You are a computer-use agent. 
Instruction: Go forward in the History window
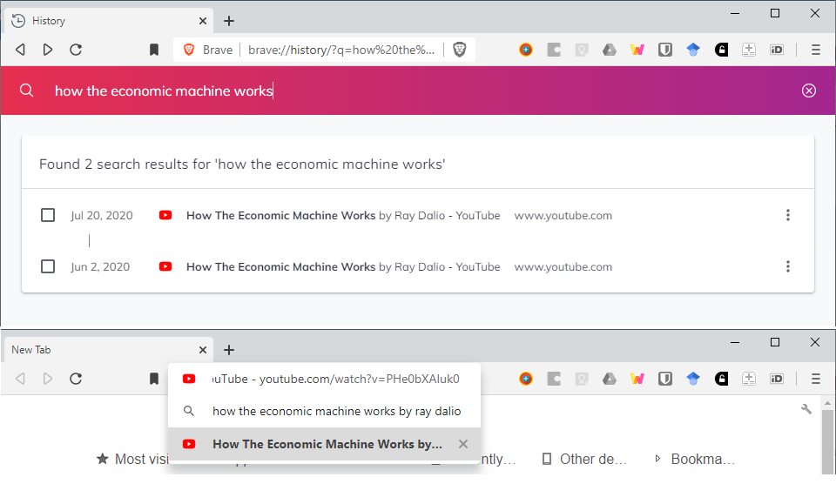[x=47, y=50]
